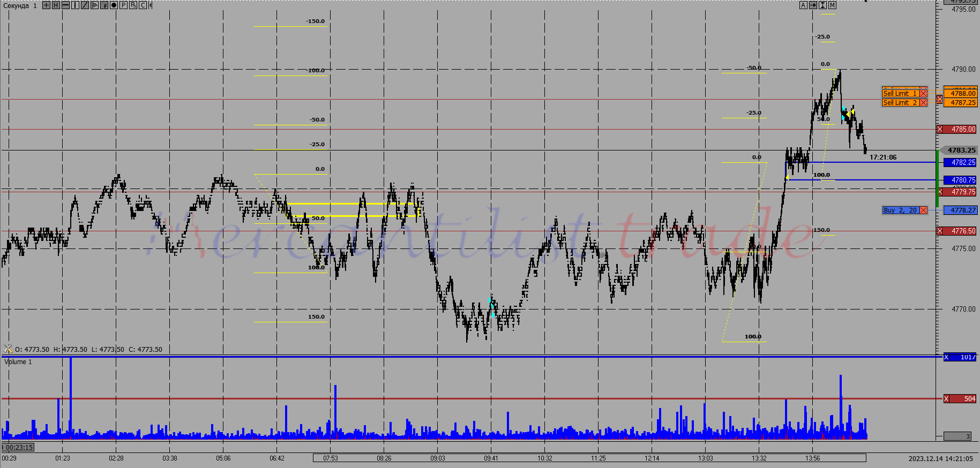The image size is (980, 468).
Task: Toggle the A auto-scale button
Action: pos(803,5)
